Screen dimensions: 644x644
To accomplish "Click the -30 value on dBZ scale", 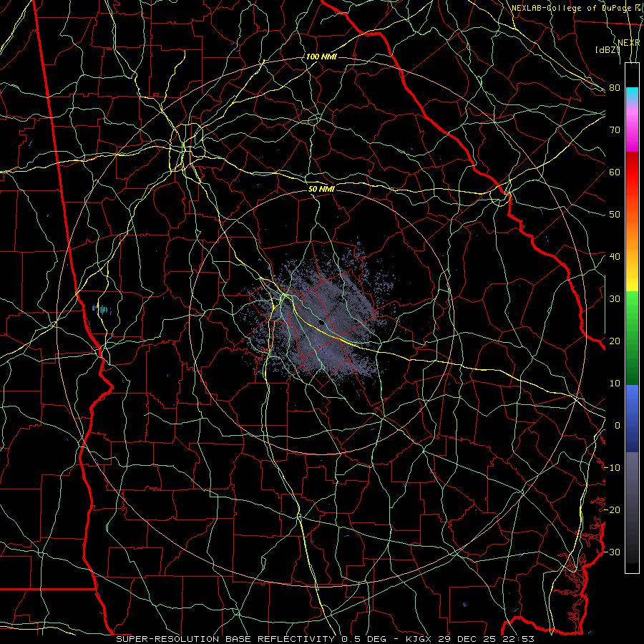I will pyautogui.click(x=612, y=552).
